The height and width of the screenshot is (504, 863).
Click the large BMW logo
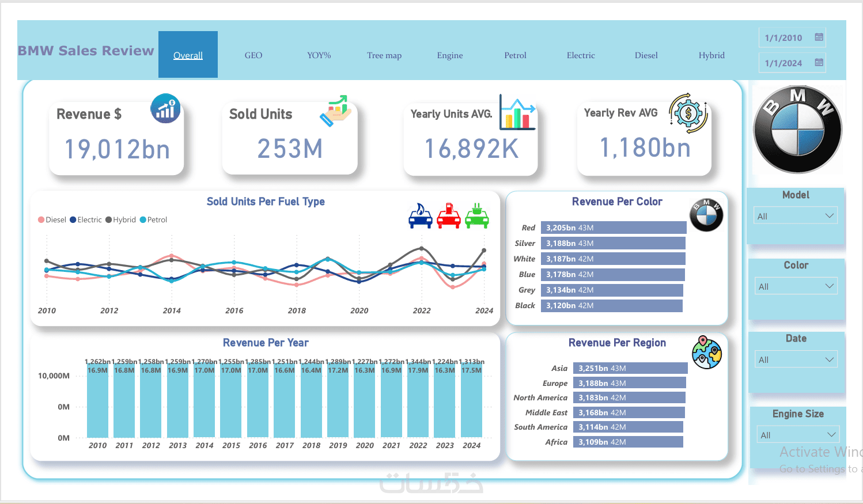coord(797,130)
